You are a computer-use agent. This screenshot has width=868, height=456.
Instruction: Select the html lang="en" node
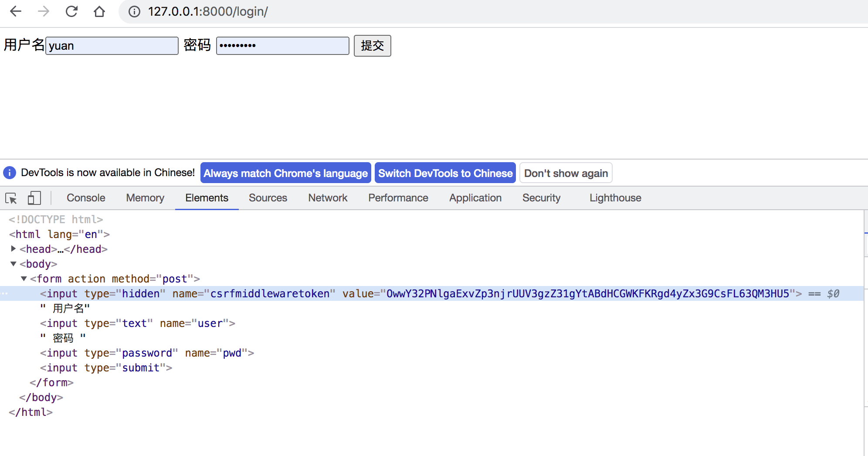[x=59, y=234]
